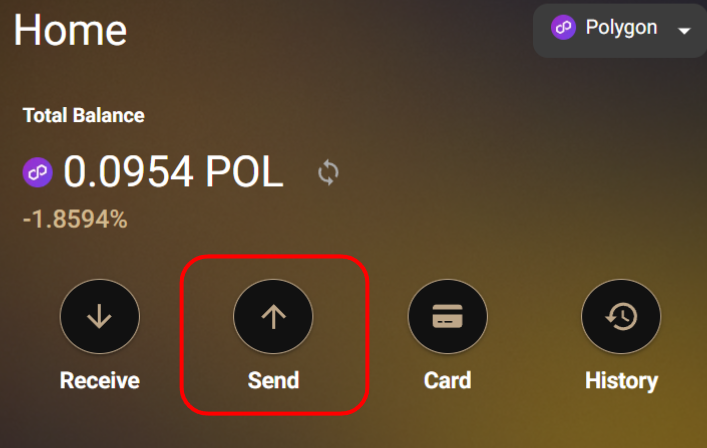Screen dimensions: 707x448
Task: Click the red highlighted Send box
Action: click(275, 335)
